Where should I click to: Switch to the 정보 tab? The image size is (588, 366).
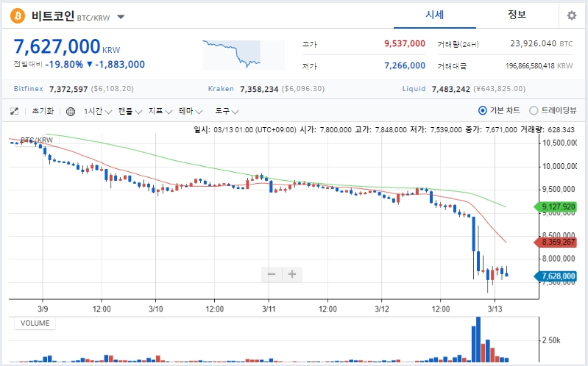pyautogui.click(x=517, y=15)
